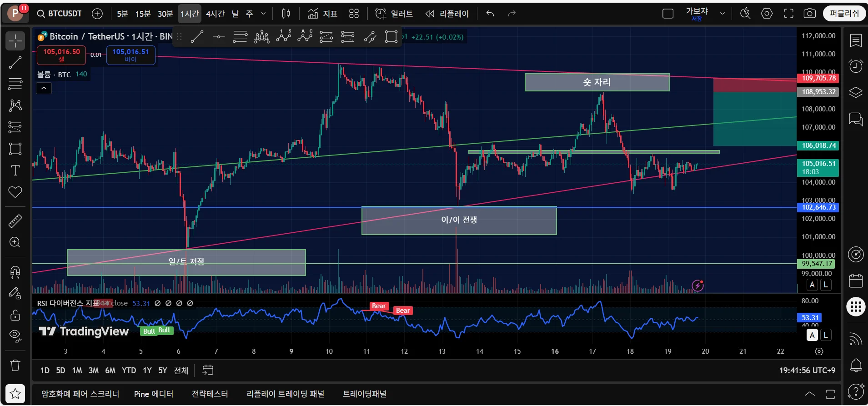Select the text annotation tool
Viewport: 868px width, 406px height.
(15, 170)
